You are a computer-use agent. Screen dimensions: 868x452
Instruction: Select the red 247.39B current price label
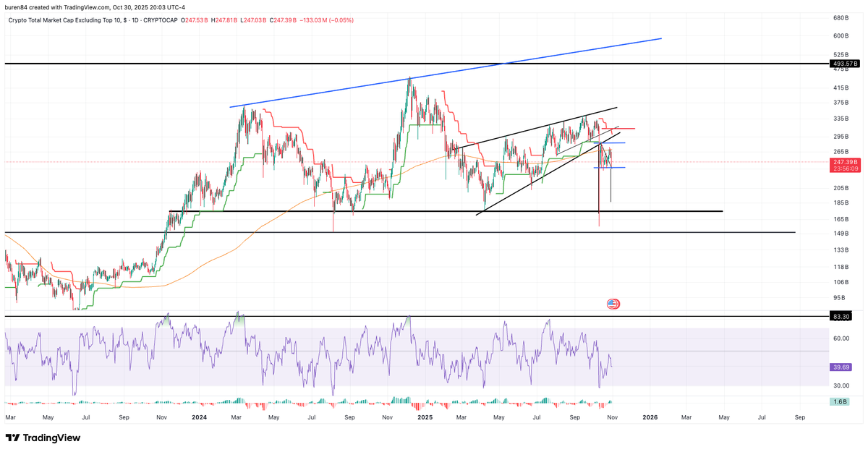[845, 161]
